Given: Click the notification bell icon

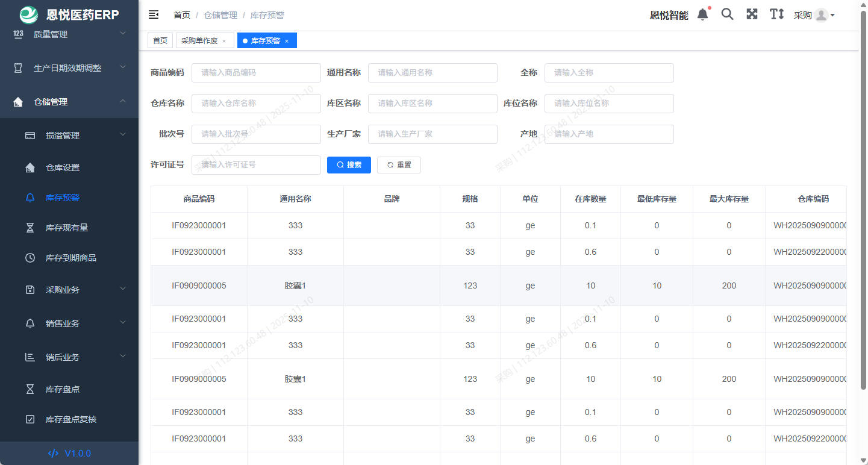Looking at the screenshot, I should [x=702, y=14].
